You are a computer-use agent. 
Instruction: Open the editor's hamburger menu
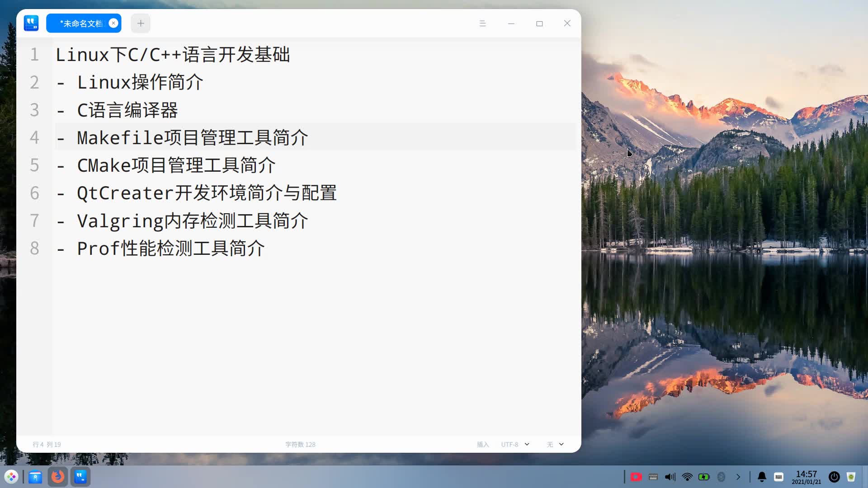click(x=482, y=23)
